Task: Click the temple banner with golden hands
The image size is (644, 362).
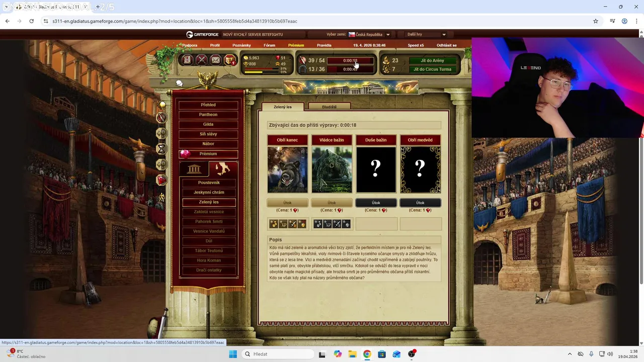Action: click(350, 88)
